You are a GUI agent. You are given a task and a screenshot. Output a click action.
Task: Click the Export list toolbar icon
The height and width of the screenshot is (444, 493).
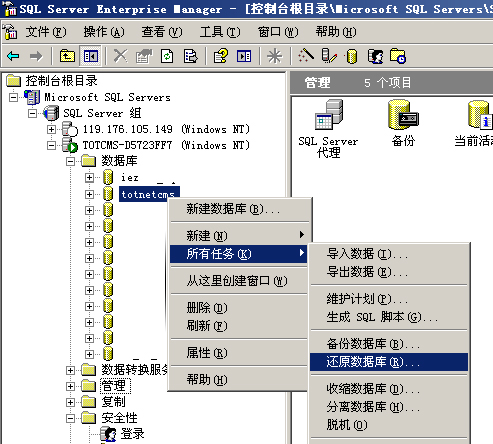(190, 56)
